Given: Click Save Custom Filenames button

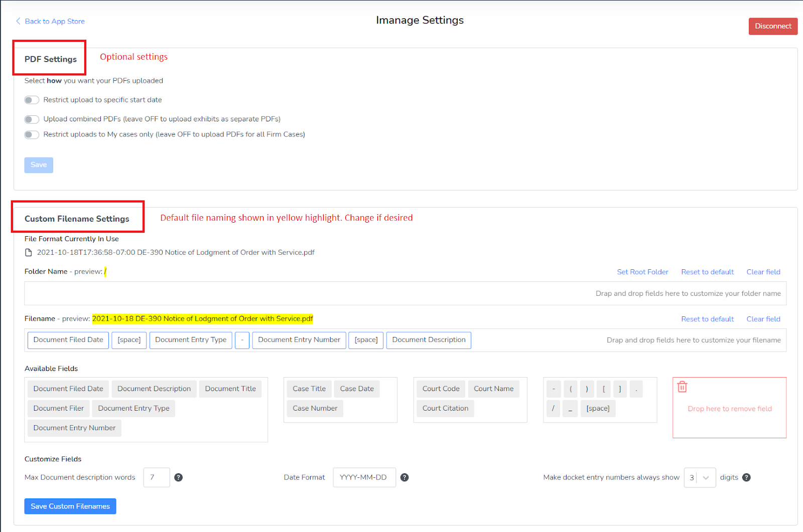Looking at the screenshot, I should (x=70, y=506).
